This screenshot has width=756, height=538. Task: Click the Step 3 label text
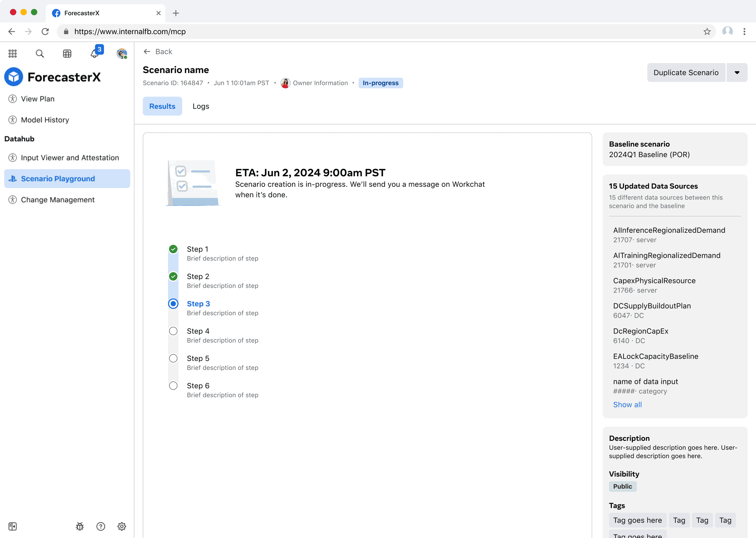click(198, 303)
